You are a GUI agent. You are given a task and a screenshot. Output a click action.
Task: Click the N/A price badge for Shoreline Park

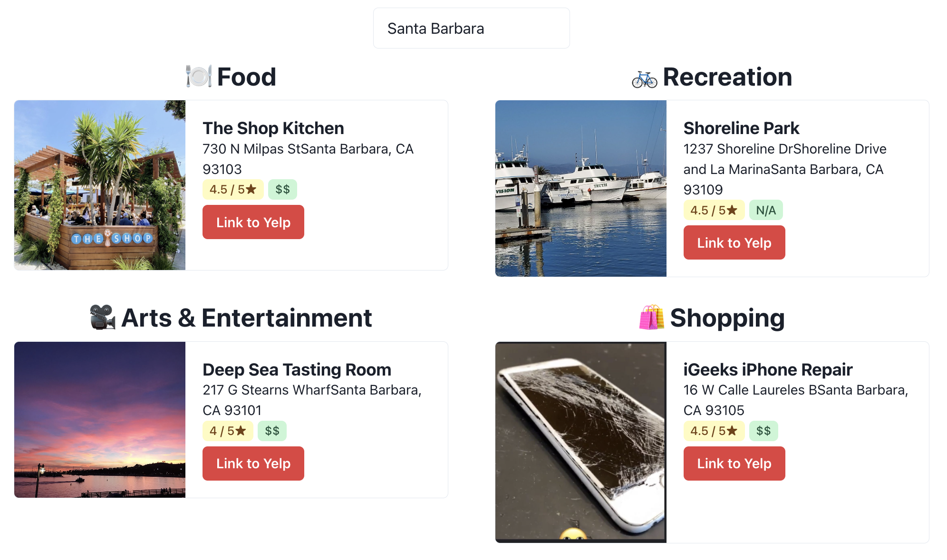765,210
